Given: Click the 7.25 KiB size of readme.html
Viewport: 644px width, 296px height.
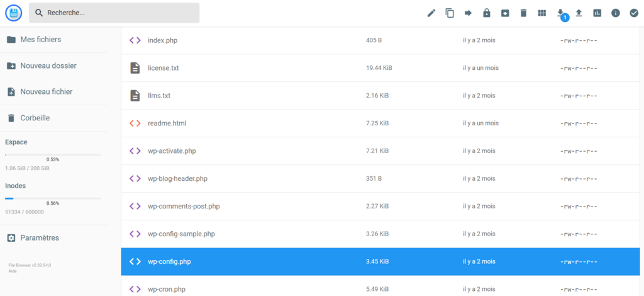Looking at the screenshot, I should point(377,123).
